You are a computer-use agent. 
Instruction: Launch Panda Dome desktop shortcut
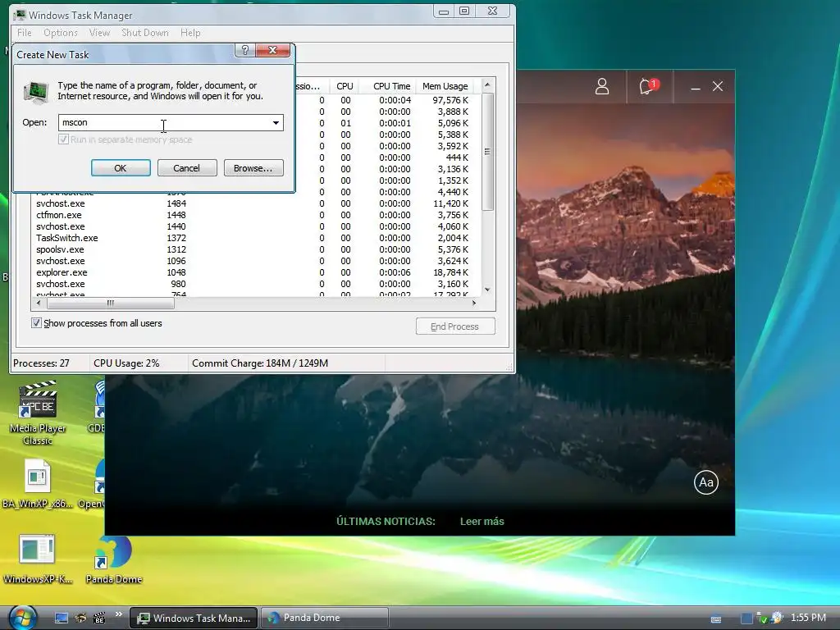(113, 558)
